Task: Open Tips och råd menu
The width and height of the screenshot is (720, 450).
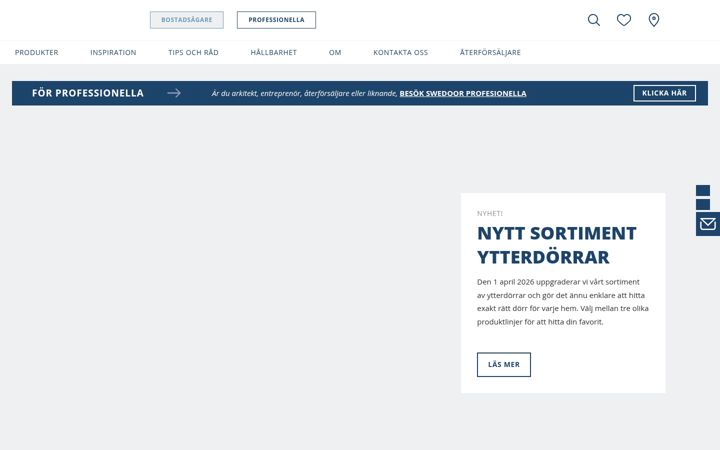Action: (193, 52)
